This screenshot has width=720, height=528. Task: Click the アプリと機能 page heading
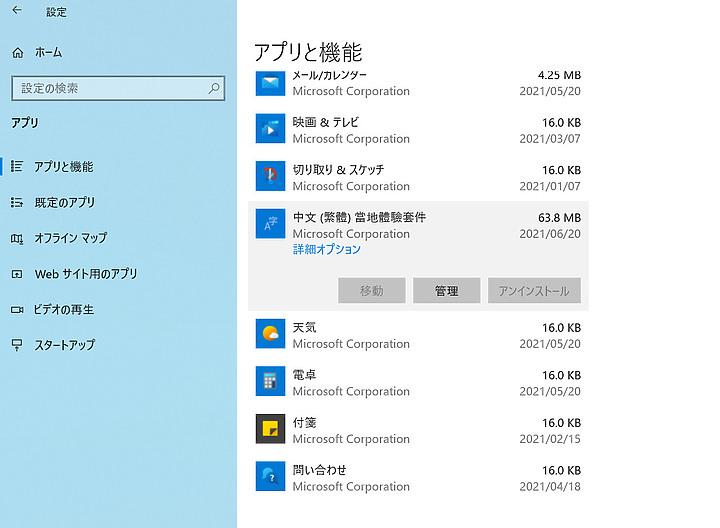coord(308,52)
